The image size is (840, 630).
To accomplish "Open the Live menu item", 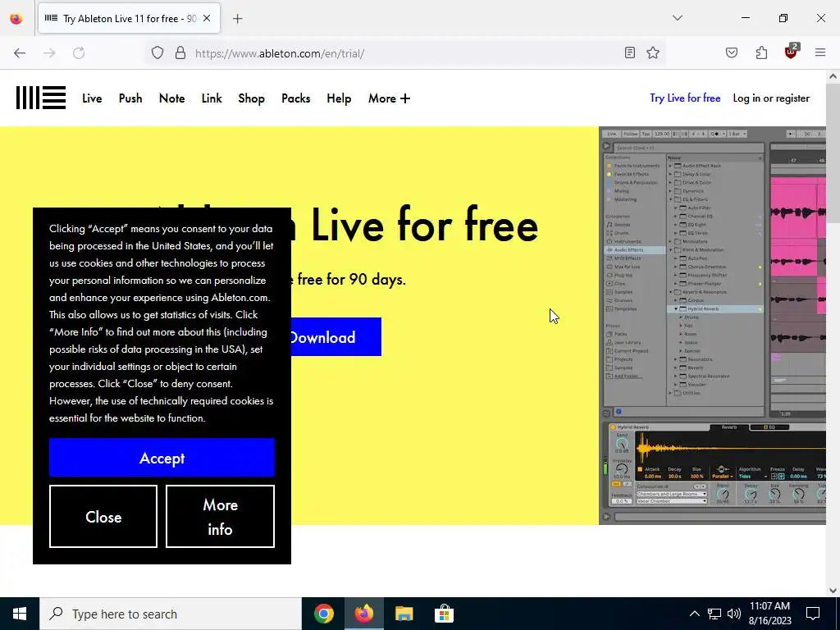I will pos(92,98).
